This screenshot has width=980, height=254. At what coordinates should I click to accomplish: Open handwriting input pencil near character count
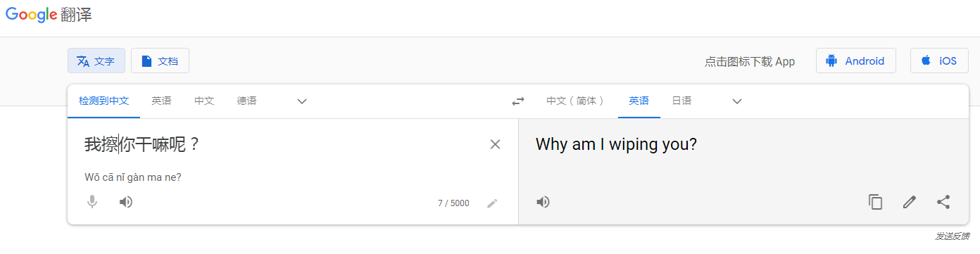[x=492, y=203]
